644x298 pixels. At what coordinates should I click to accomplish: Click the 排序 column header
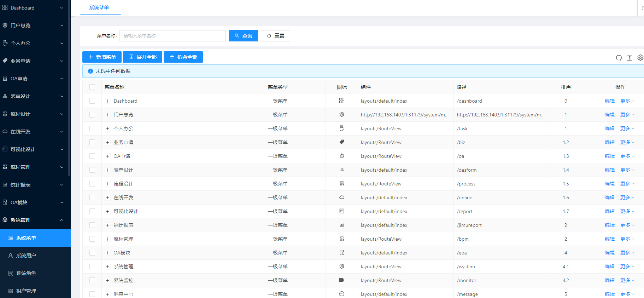pyautogui.click(x=566, y=87)
